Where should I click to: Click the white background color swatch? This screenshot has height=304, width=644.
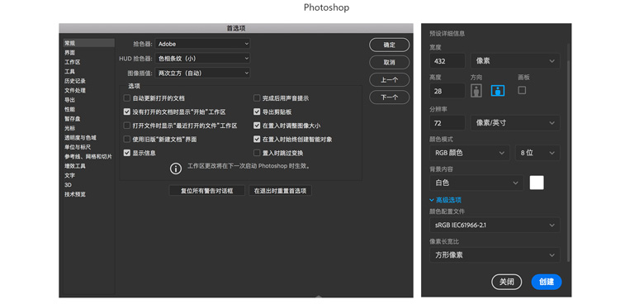tap(537, 183)
